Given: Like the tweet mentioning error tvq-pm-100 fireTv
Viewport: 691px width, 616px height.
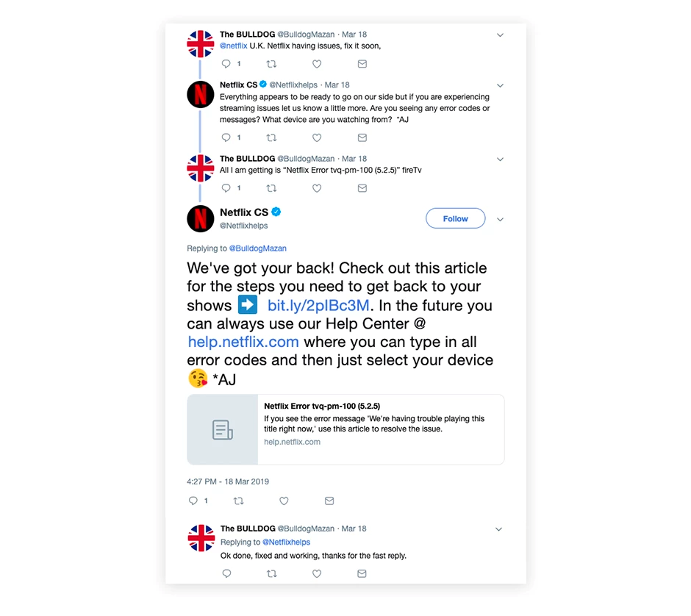Looking at the screenshot, I should click(316, 188).
